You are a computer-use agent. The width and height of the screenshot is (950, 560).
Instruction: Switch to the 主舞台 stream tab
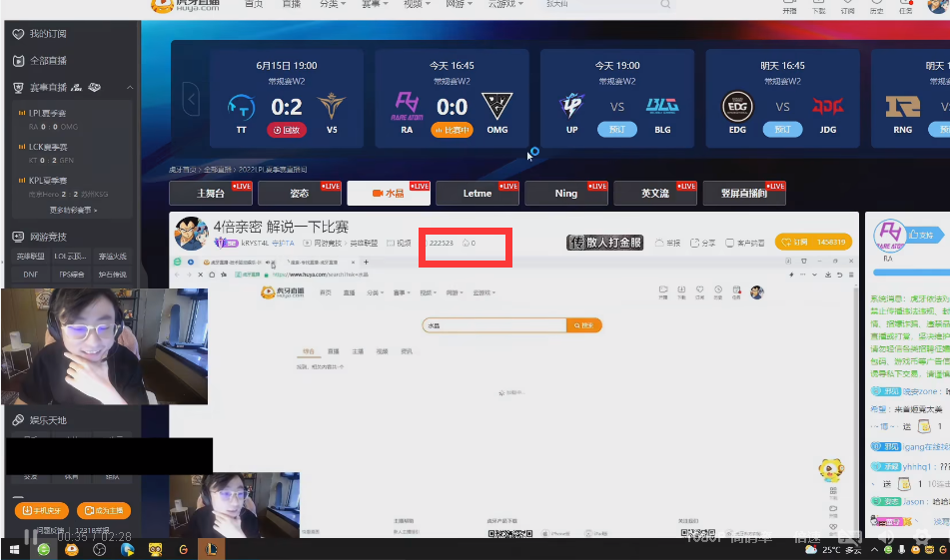click(x=210, y=193)
